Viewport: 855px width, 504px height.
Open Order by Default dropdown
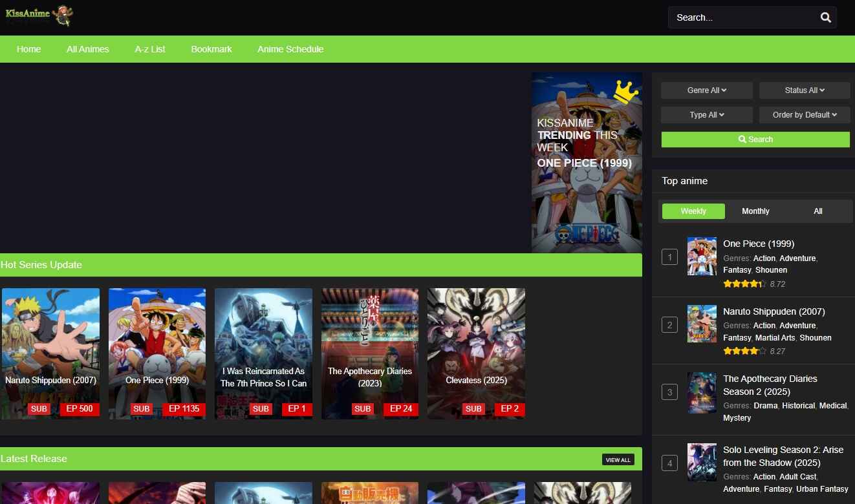[x=805, y=115]
